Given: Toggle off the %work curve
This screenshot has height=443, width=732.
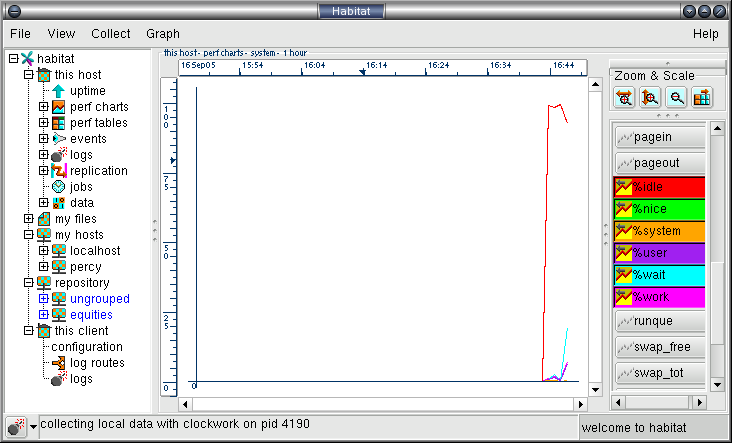Looking at the screenshot, I should pyautogui.click(x=659, y=297).
